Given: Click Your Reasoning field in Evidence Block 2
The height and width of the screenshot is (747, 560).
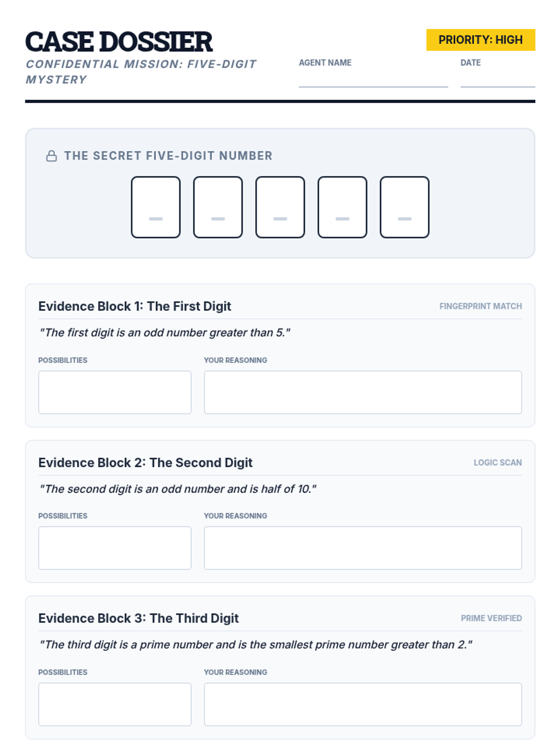Looking at the screenshot, I should 363,548.
